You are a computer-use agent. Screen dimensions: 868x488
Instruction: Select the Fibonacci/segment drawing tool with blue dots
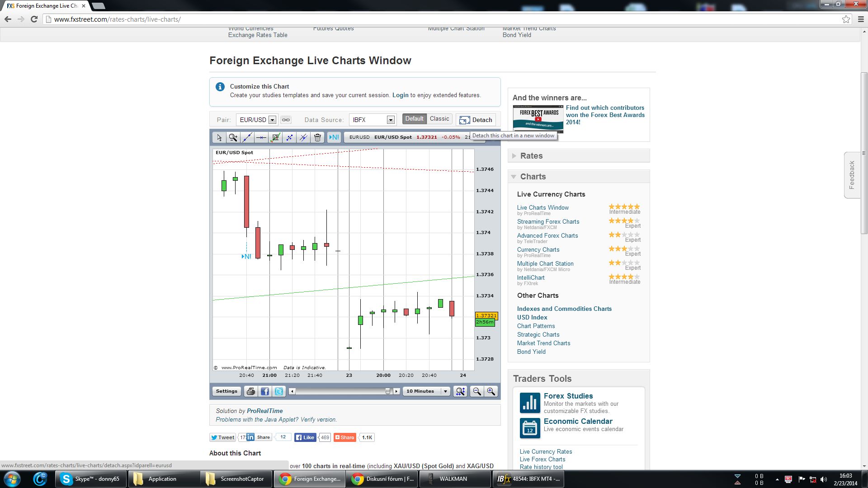(289, 137)
